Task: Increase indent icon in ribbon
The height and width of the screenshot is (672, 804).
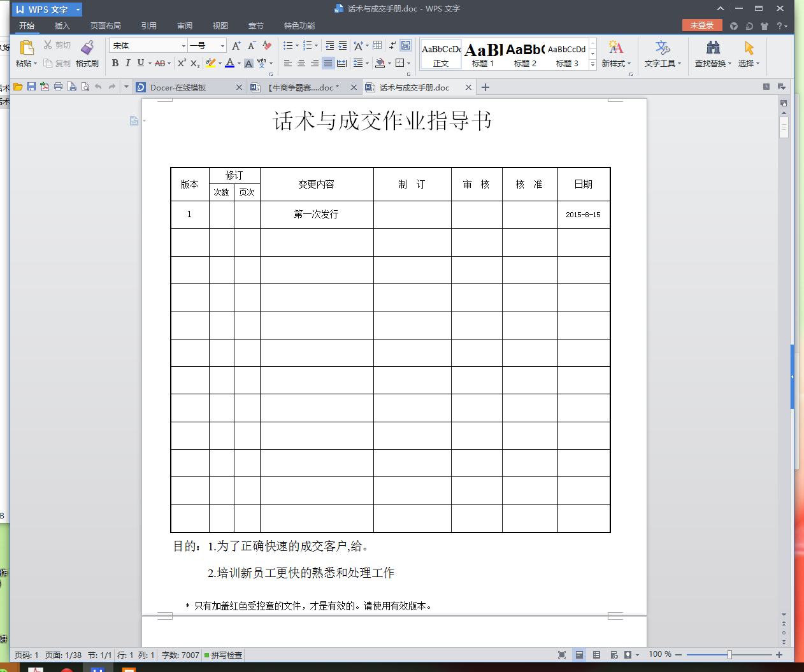Action: 343,45
